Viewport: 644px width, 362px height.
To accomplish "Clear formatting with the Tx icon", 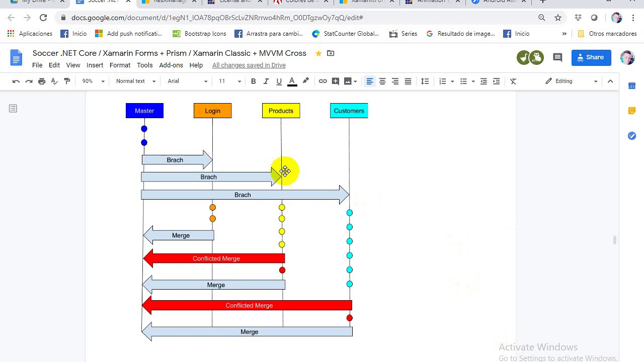I will click(513, 81).
